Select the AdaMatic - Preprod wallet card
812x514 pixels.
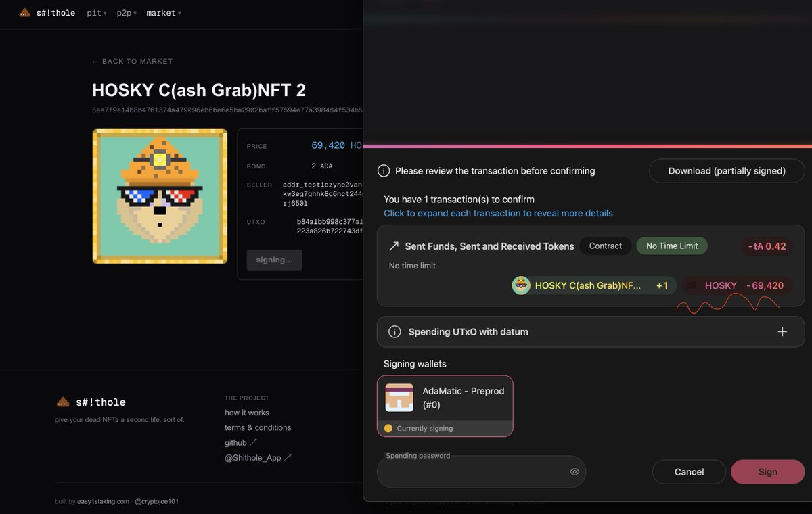pyautogui.click(x=445, y=406)
